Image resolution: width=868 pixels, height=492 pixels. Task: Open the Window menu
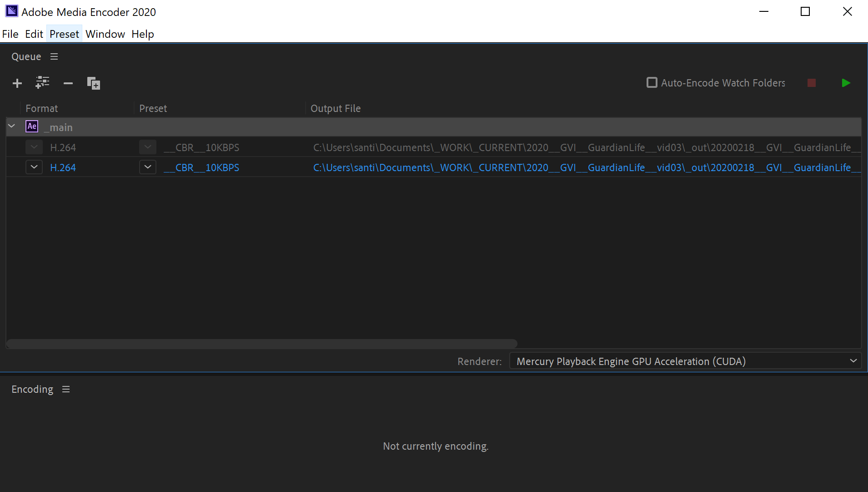[105, 34]
